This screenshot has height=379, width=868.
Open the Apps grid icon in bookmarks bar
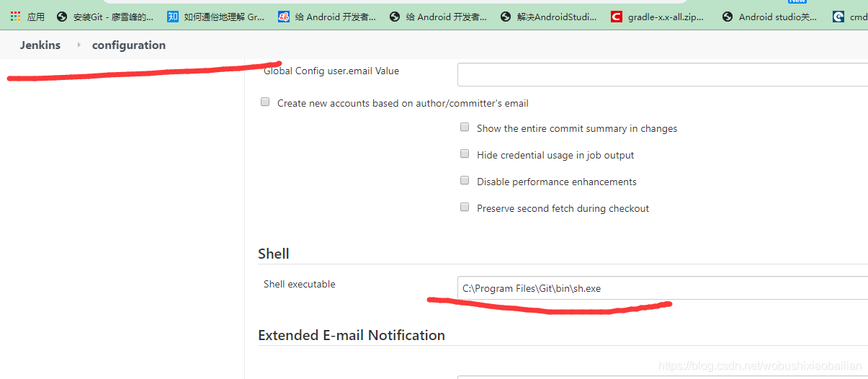[x=16, y=16]
